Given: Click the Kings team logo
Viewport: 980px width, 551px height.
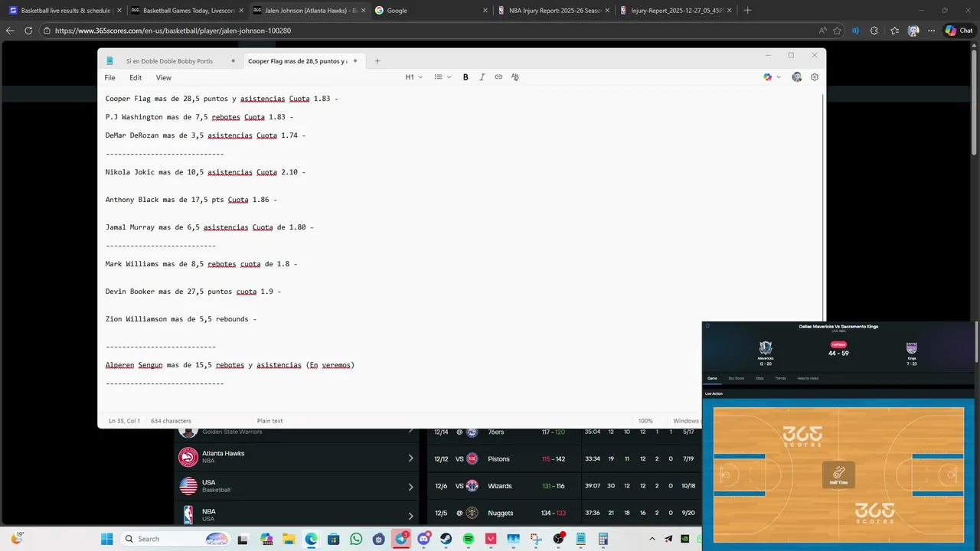Looking at the screenshot, I should [911, 348].
